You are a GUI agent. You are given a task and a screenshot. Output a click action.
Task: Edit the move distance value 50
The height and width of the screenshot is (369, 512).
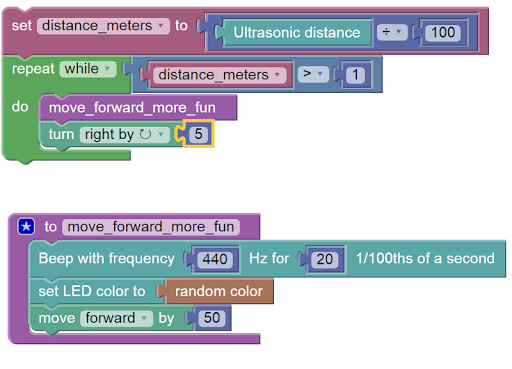click(212, 318)
